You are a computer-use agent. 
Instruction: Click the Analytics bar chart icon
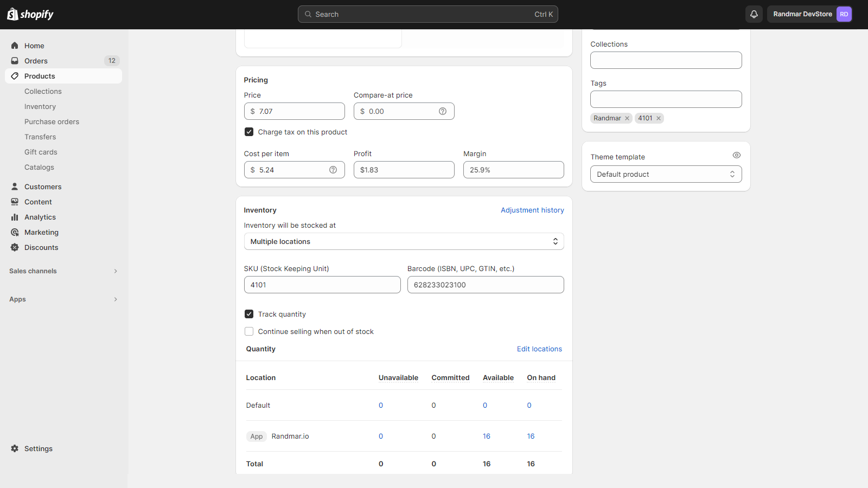(x=15, y=217)
